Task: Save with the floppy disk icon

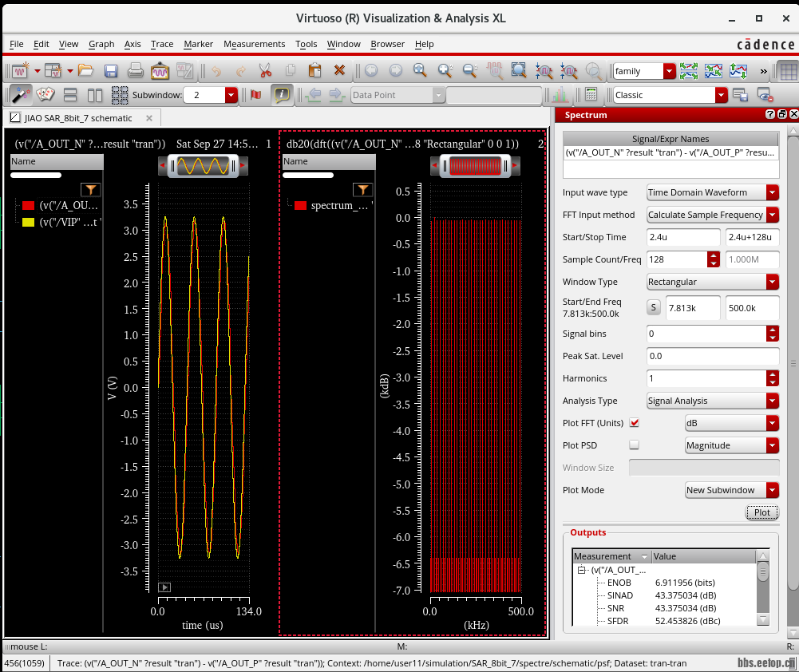Action: point(111,70)
